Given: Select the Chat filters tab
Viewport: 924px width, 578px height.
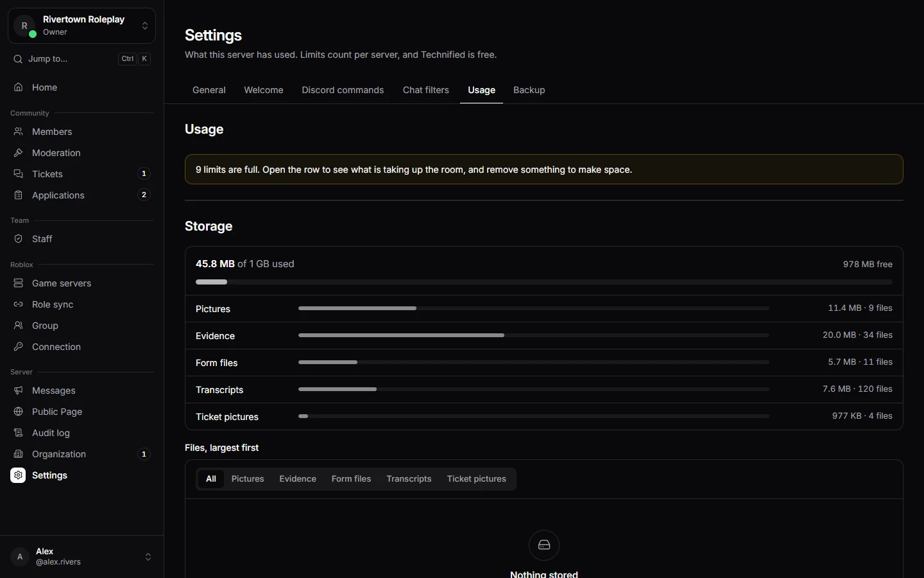Looking at the screenshot, I should click(x=426, y=90).
